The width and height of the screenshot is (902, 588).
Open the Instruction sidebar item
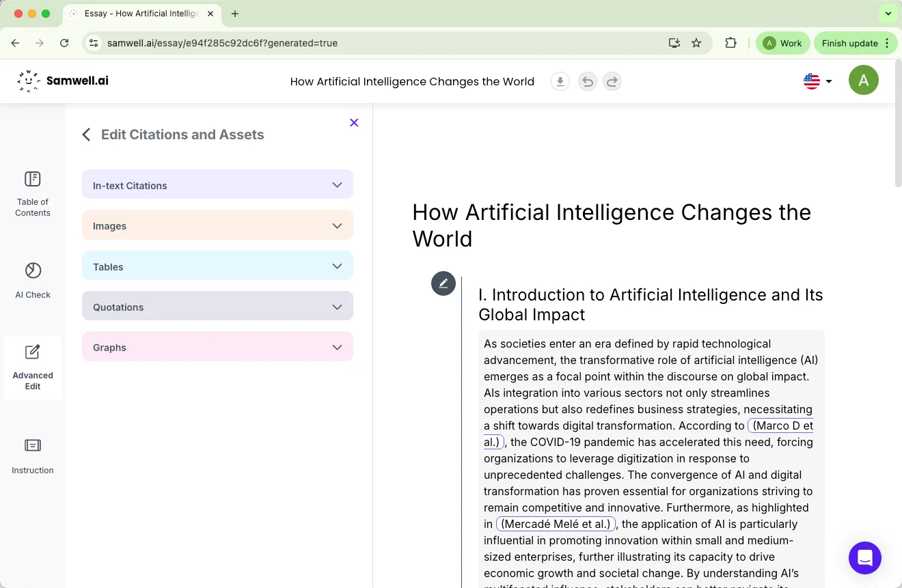pos(33,456)
